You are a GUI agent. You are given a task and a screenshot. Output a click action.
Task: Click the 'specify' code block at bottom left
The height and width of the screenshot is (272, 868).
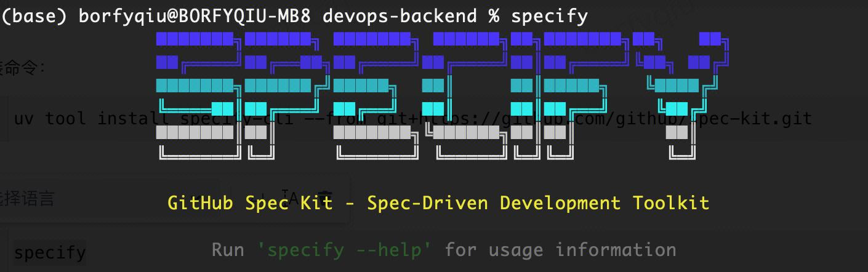[x=49, y=253]
